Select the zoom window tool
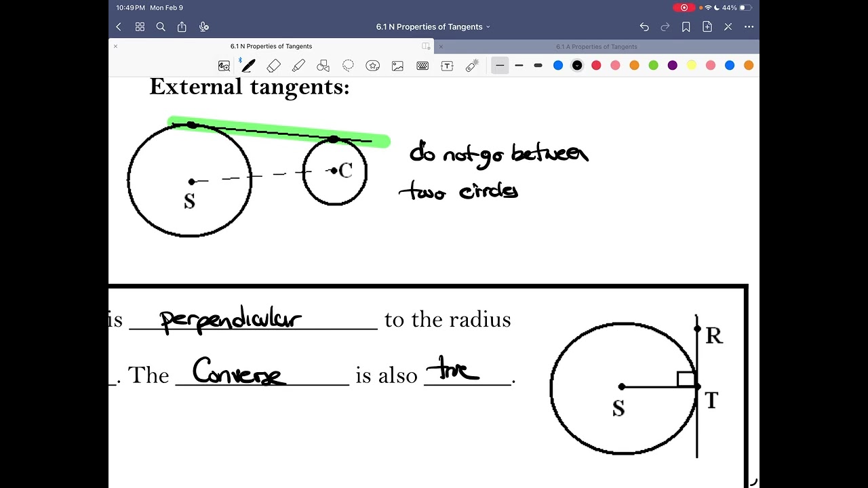The height and width of the screenshot is (488, 868). coord(224,66)
